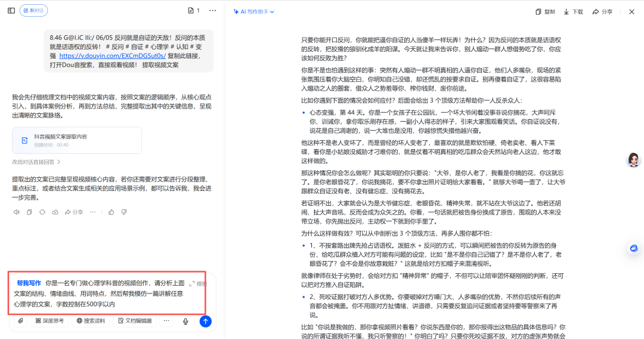Open the more options menu in chat header
The image size is (644, 340).
click(212, 11)
